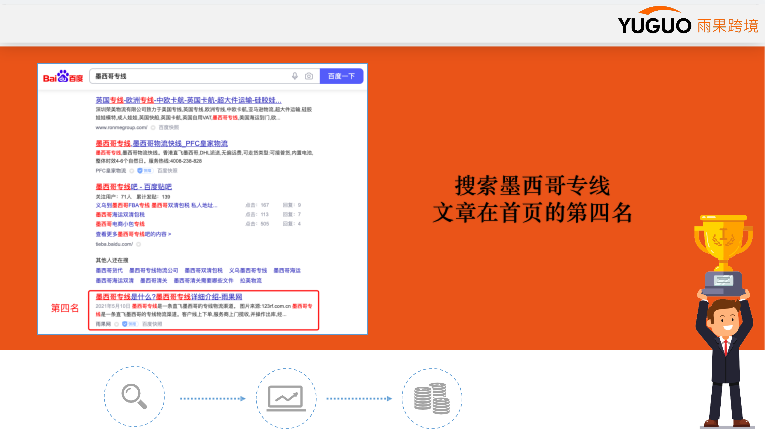The width and height of the screenshot is (765, 435).
Task: Open the 墨西哥专线是什么?…雨果网 result title
Action: (169, 297)
